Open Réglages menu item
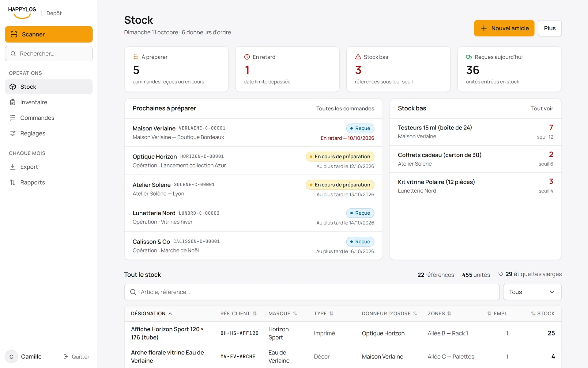Screen dimensions: 588x368 (49, 133)
